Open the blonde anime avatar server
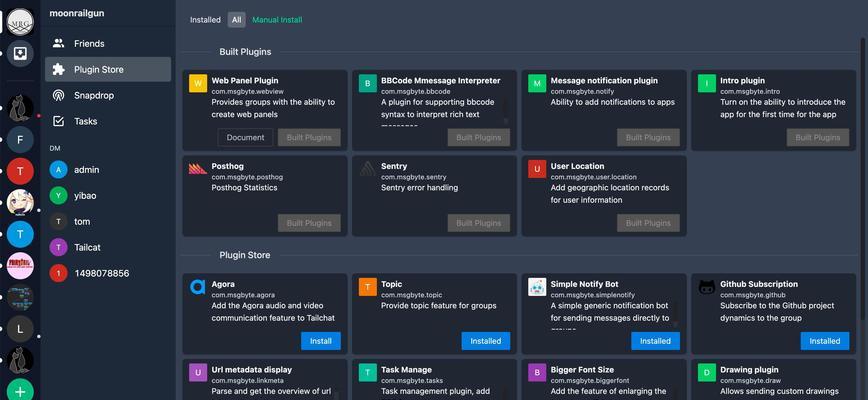This screenshot has height=400, width=868. click(x=20, y=202)
